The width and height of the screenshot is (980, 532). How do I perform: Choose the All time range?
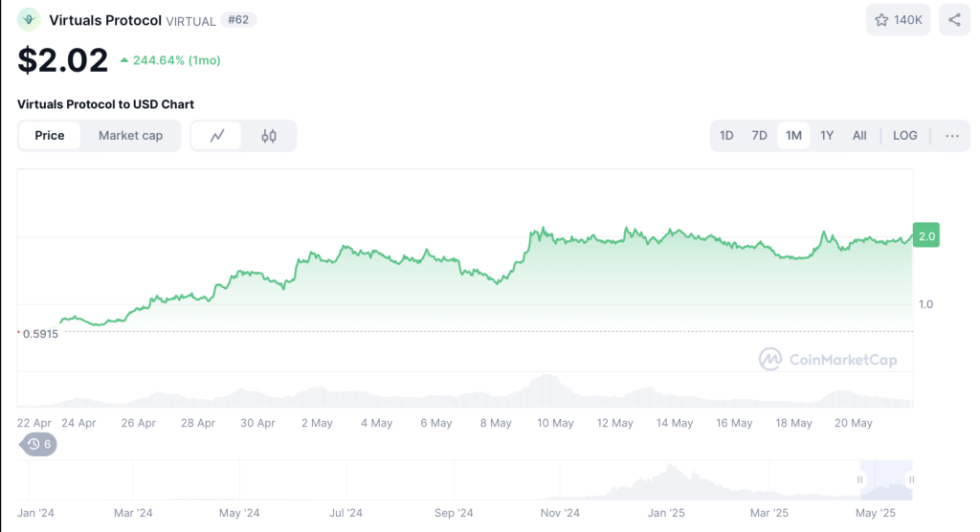pos(859,136)
